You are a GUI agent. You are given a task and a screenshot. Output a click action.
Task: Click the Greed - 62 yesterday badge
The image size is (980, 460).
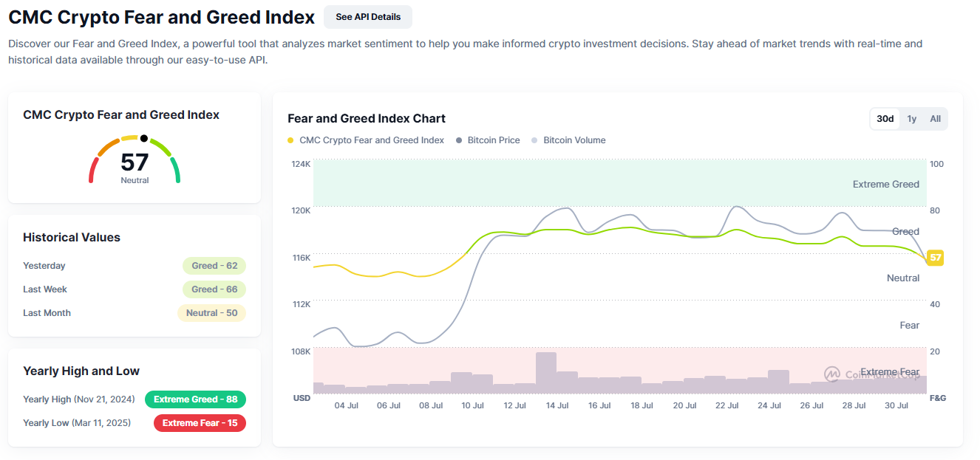pos(214,266)
